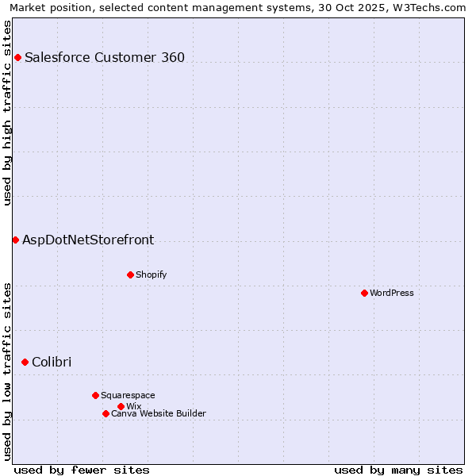Select the WordPress data point marker
The width and height of the screenshot is (476, 476).
tap(364, 293)
